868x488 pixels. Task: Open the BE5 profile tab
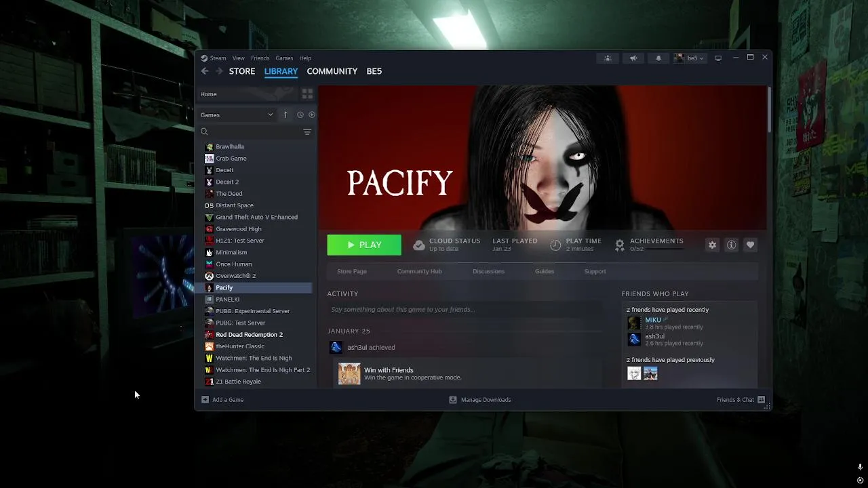pos(374,71)
